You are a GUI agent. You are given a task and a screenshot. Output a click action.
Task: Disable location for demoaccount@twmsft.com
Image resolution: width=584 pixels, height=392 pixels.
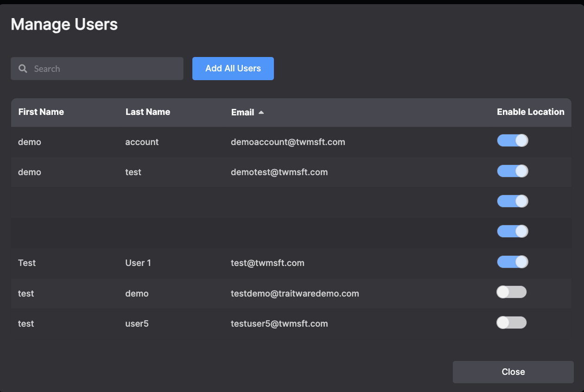pos(513,140)
